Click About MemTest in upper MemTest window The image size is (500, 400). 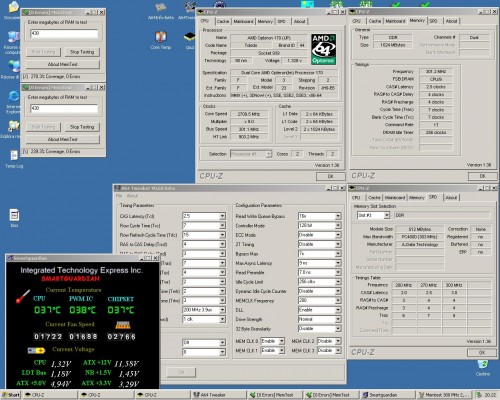pos(63,64)
